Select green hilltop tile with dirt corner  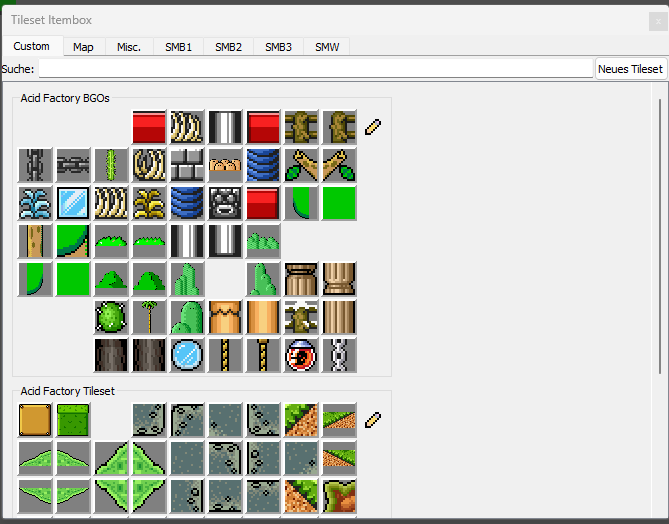pyautogui.click(x=73, y=241)
